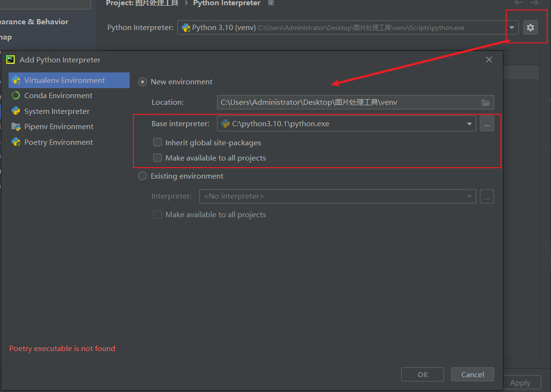Click the Python Interpreter breadcrumb
Viewport: 551px width, 392px height.
point(227,3)
